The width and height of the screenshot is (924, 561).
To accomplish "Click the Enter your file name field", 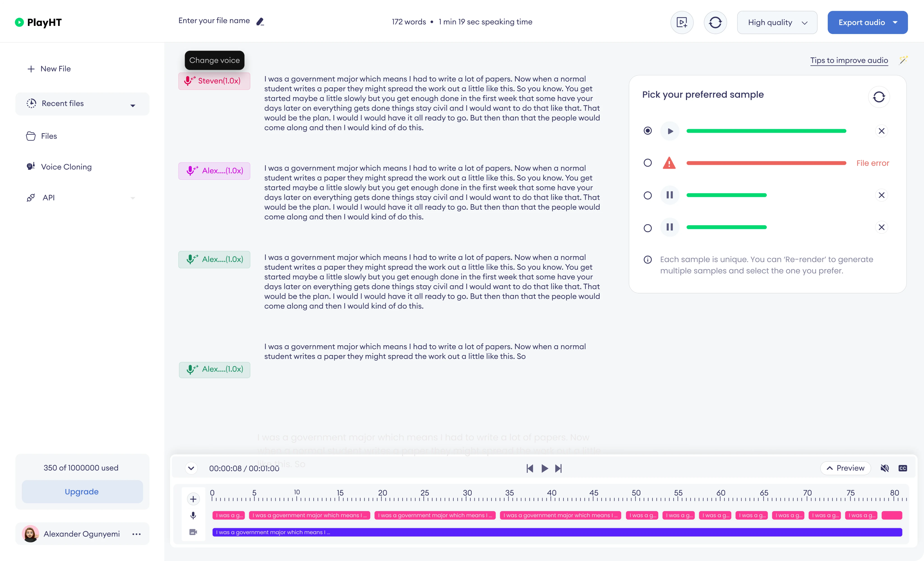I will pyautogui.click(x=214, y=21).
